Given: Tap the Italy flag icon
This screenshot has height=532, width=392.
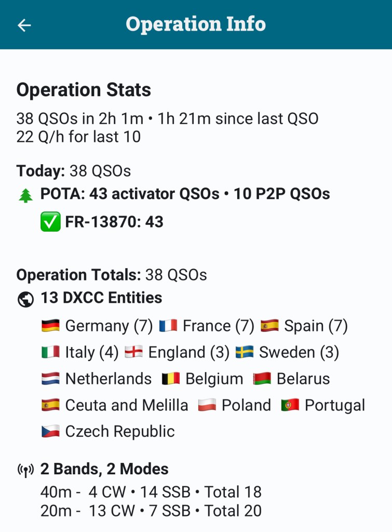Looking at the screenshot, I should (50, 352).
